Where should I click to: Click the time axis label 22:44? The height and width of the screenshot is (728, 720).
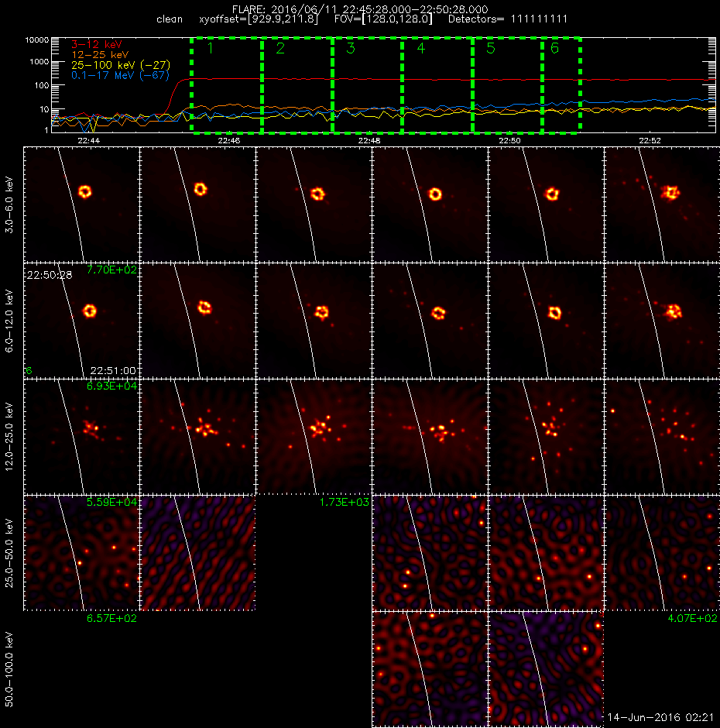pos(89,140)
